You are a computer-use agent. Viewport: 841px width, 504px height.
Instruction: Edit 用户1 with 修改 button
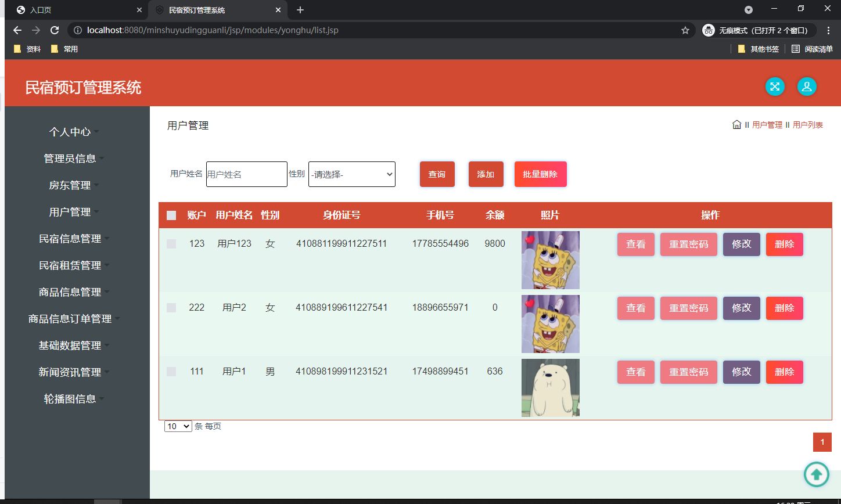coord(742,372)
